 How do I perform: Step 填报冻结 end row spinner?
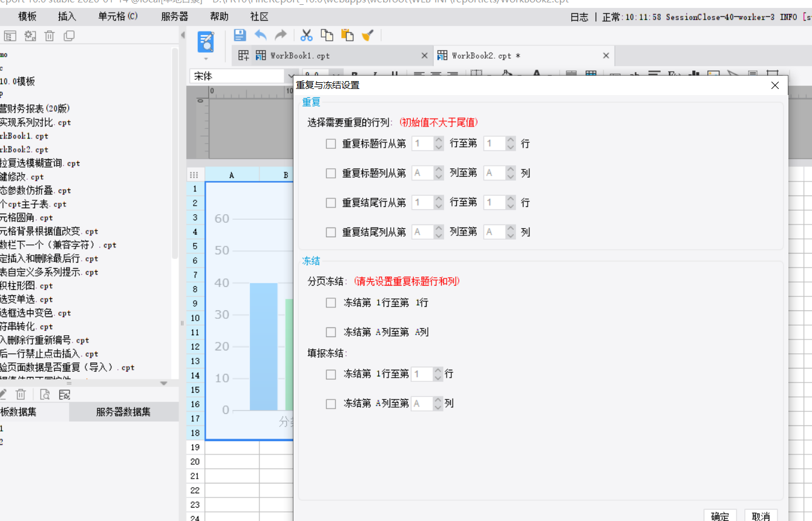pos(438,374)
